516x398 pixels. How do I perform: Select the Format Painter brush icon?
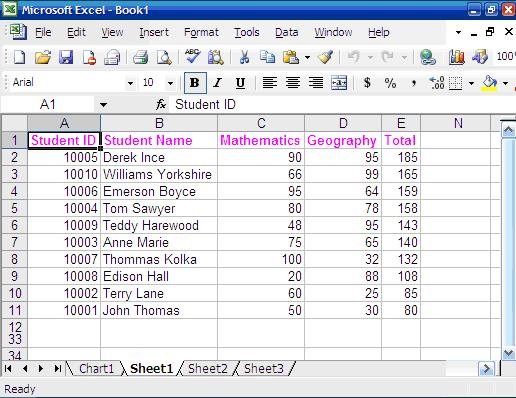point(325,57)
